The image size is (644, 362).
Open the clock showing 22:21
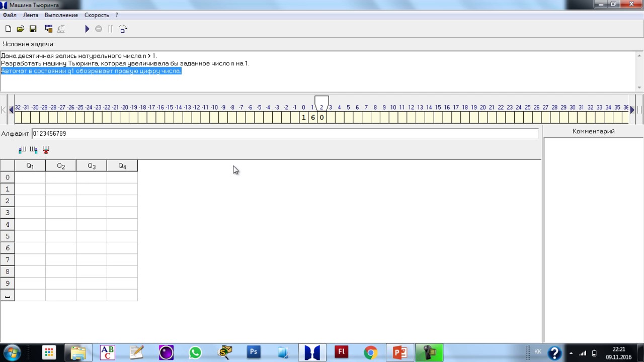619,353
